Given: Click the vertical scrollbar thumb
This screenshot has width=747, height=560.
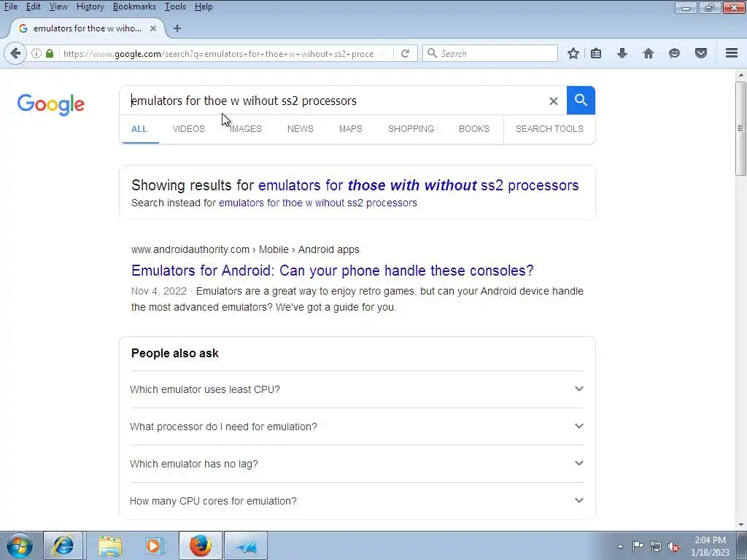Looking at the screenshot, I should (740, 128).
